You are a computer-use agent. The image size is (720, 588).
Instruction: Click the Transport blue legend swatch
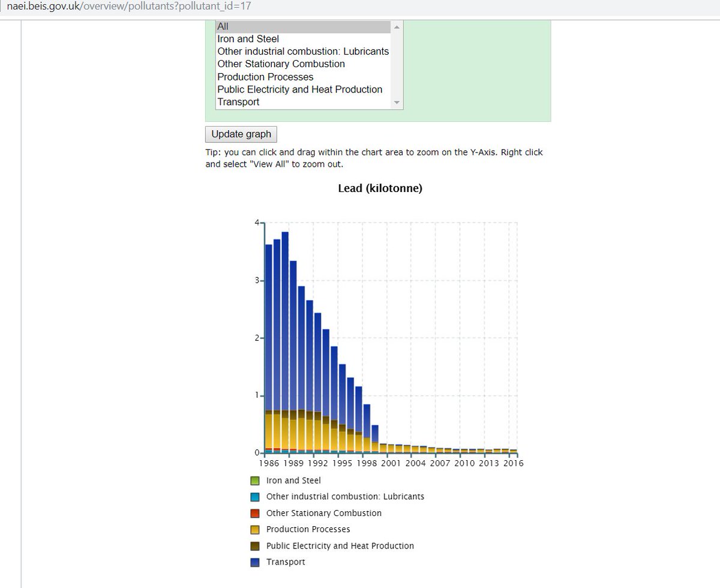click(x=255, y=562)
